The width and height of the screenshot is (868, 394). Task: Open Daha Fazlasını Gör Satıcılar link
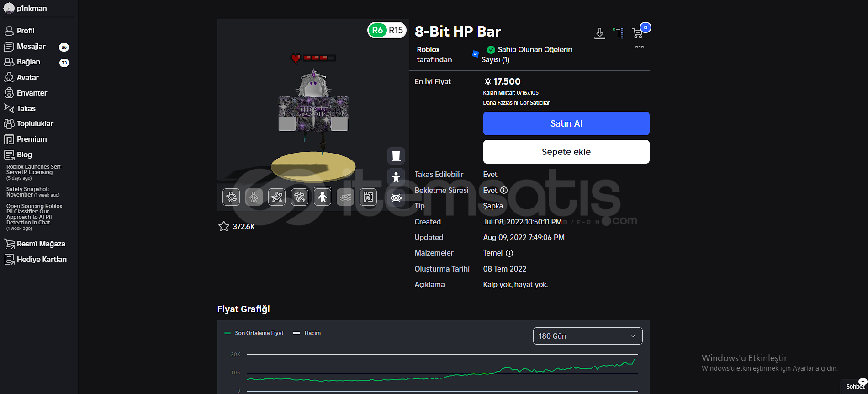pos(516,103)
